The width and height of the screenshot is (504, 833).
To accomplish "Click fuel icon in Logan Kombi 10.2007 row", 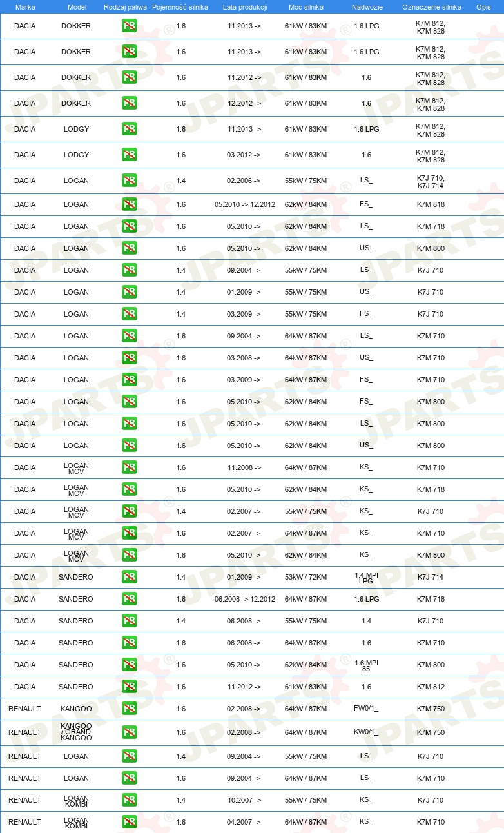I will coord(129,800).
